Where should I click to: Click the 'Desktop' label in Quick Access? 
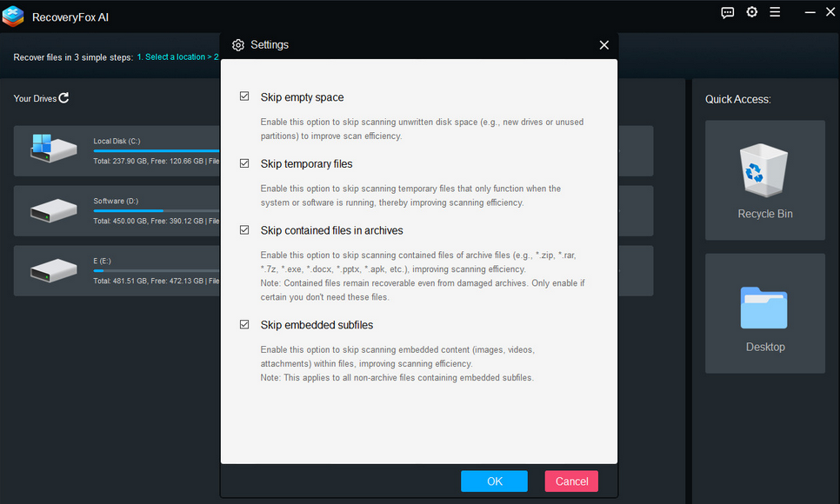tap(765, 347)
